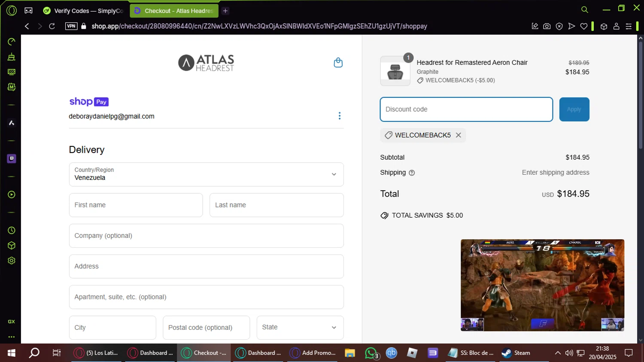Click the Tekken video pop-out thumbnail
This screenshot has height=362, width=644.
(542, 285)
